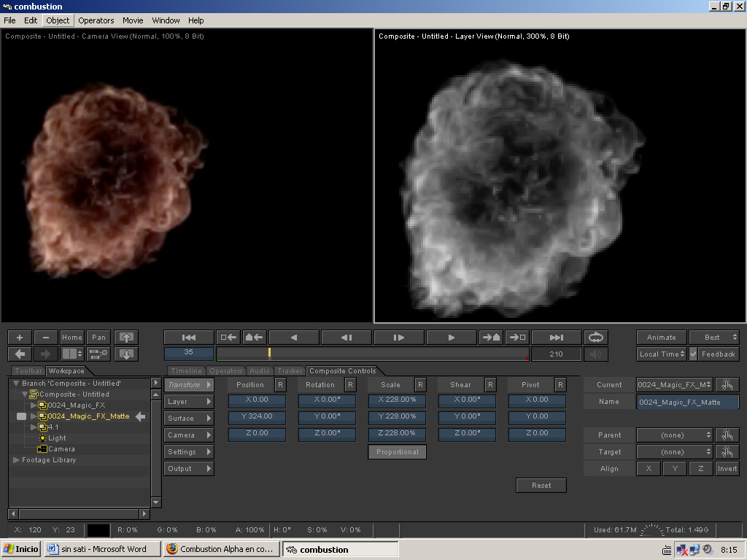Click the zoom in plus button
Image resolution: width=747 pixels, height=560 pixels.
(20, 338)
